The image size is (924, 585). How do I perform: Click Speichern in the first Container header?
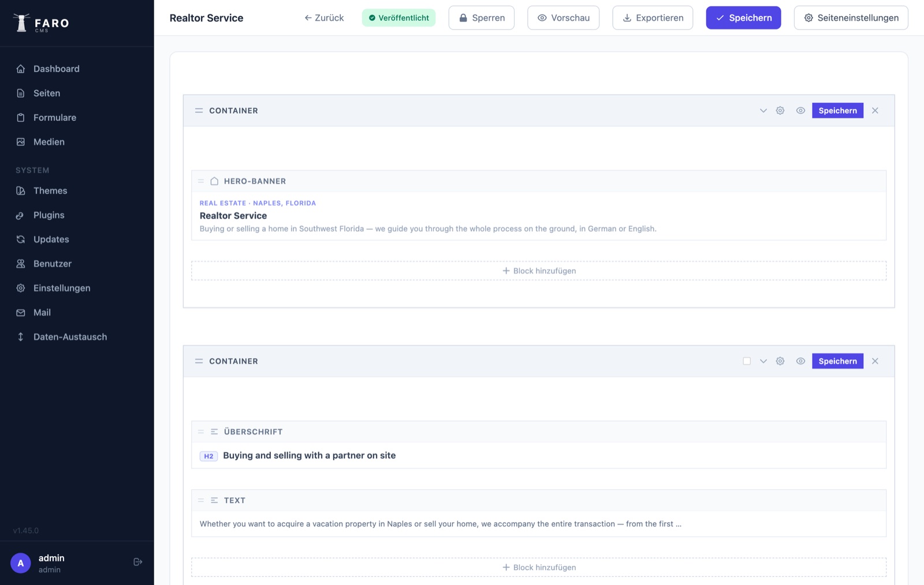point(837,110)
